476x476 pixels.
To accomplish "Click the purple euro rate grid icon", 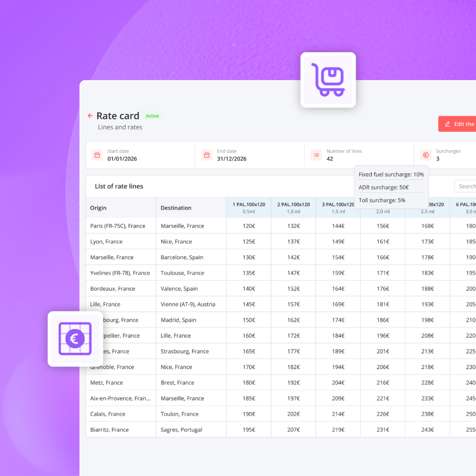I will (75, 339).
